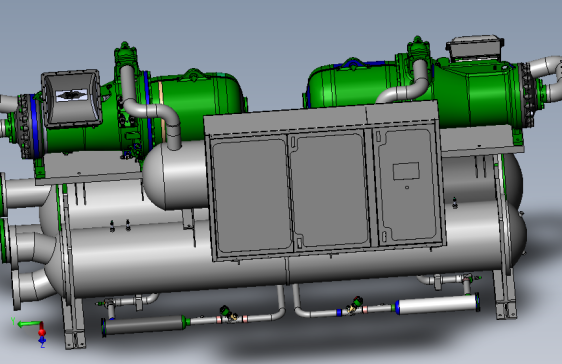562x364 pixels.
Task: Select the green valve on the lower left liquid line
Action: click(225, 310)
